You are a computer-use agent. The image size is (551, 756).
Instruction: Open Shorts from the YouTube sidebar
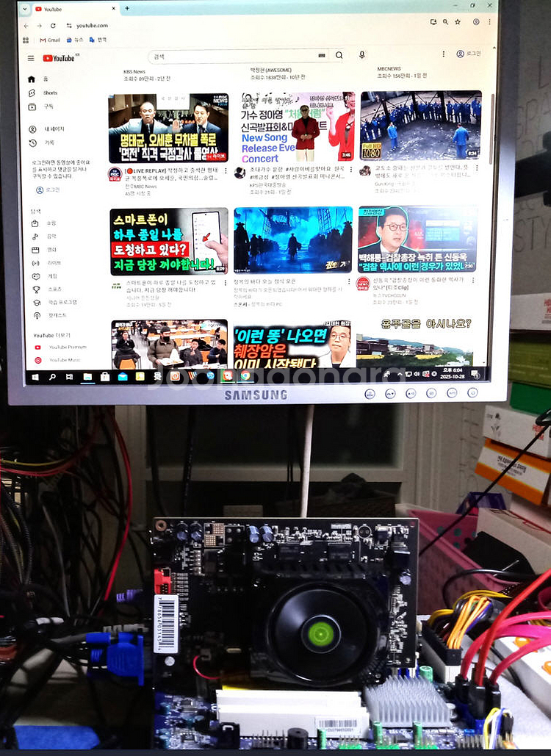coord(43,93)
